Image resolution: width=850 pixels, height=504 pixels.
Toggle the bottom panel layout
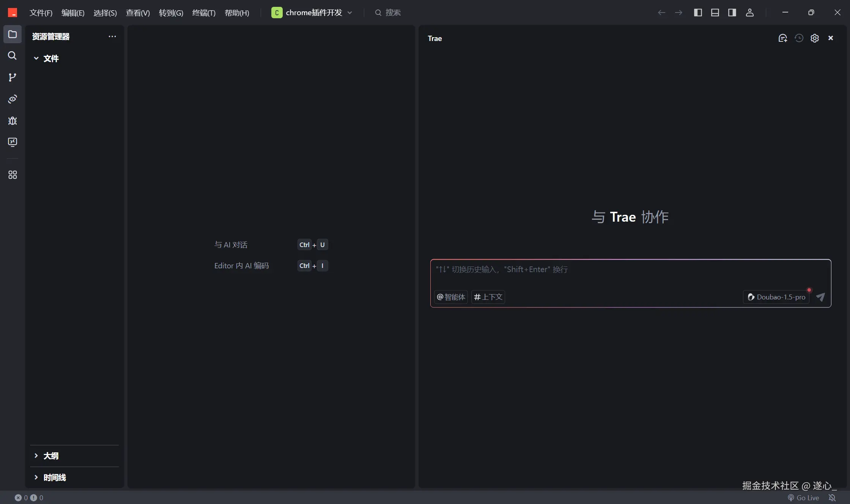[x=715, y=13]
